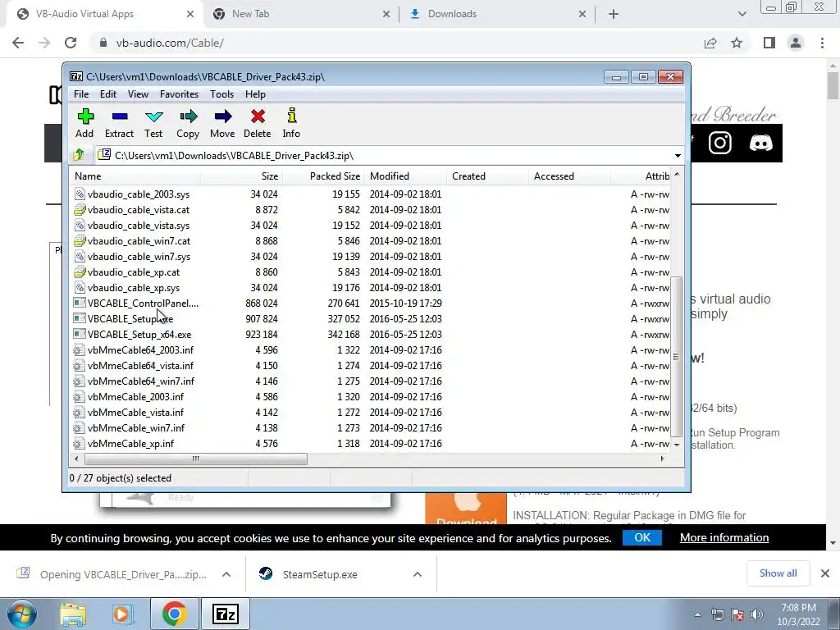840x630 pixels.
Task: Open Chrome's tab search dropdown
Action: click(x=742, y=14)
